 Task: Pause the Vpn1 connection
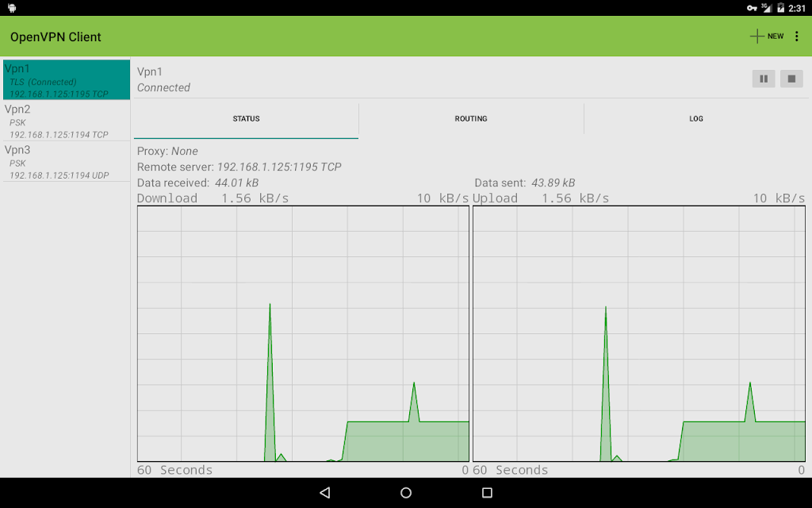pyautogui.click(x=764, y=79)
